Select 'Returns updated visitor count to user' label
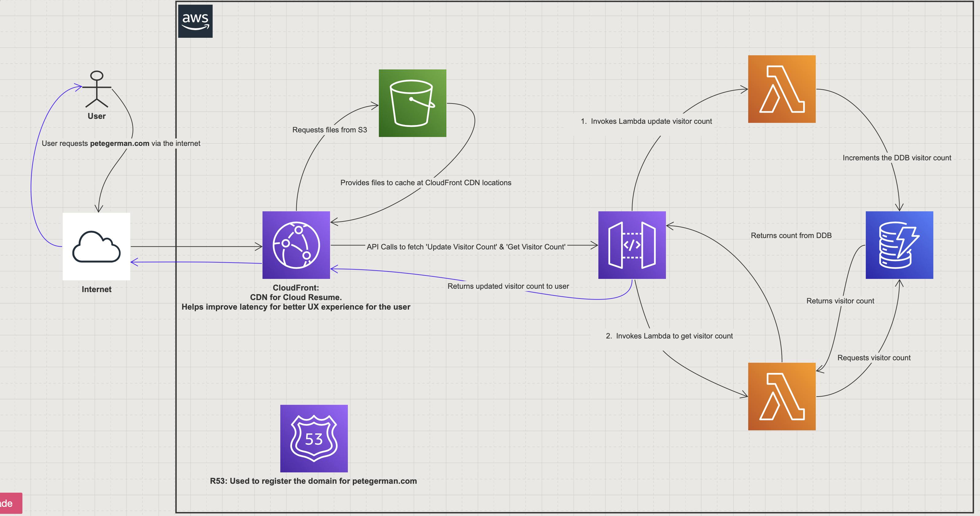Screen dimensions: 980x516 (x=508, y=286)
